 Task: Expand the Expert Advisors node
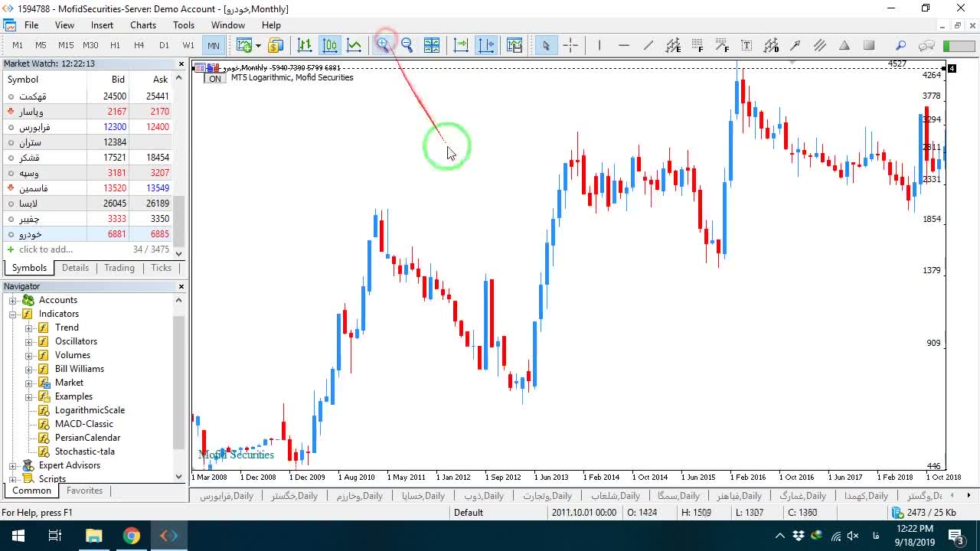(13, 465)
